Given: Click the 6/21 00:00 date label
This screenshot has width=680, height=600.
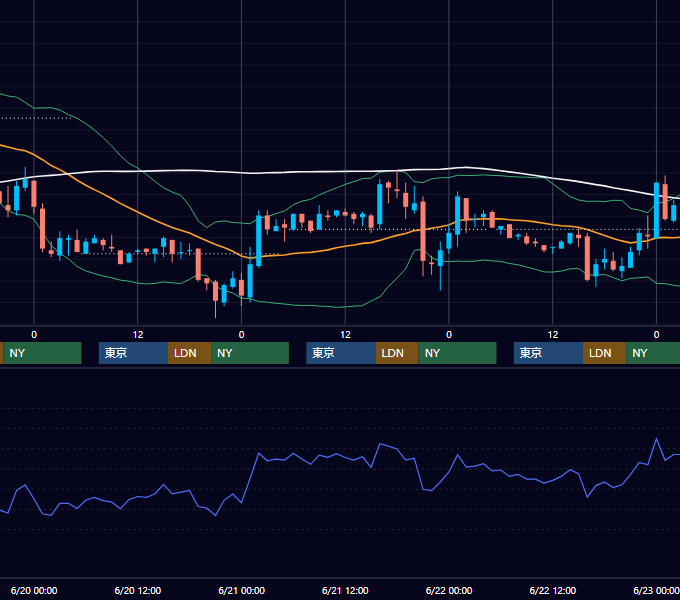Looking at the screenshot, I should tap(242, 590).
